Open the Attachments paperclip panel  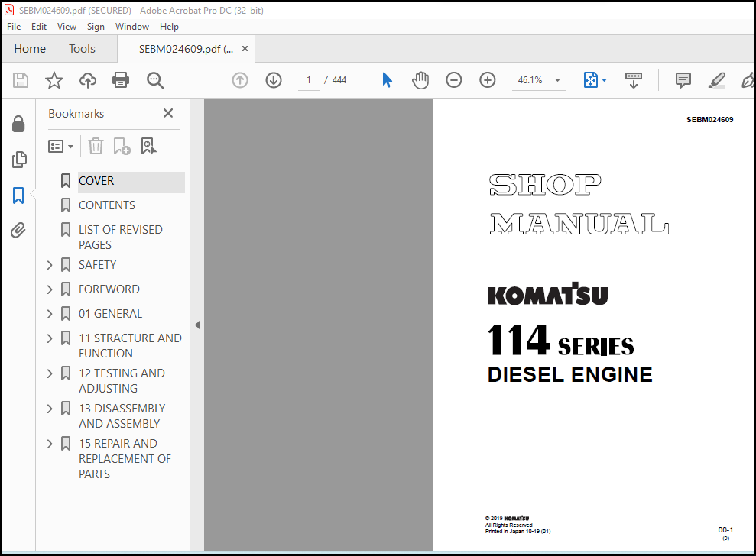click(x=18, y=231)
